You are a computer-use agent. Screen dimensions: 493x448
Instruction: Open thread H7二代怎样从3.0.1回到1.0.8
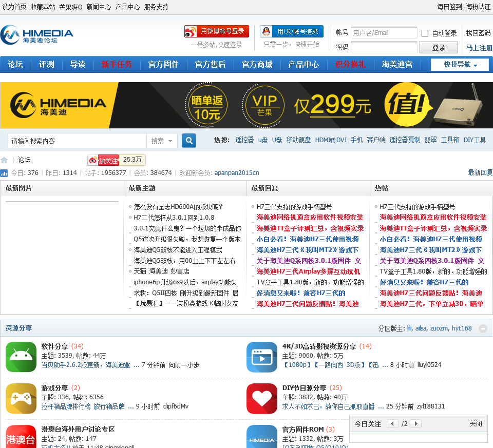click(x=174, y=218)
